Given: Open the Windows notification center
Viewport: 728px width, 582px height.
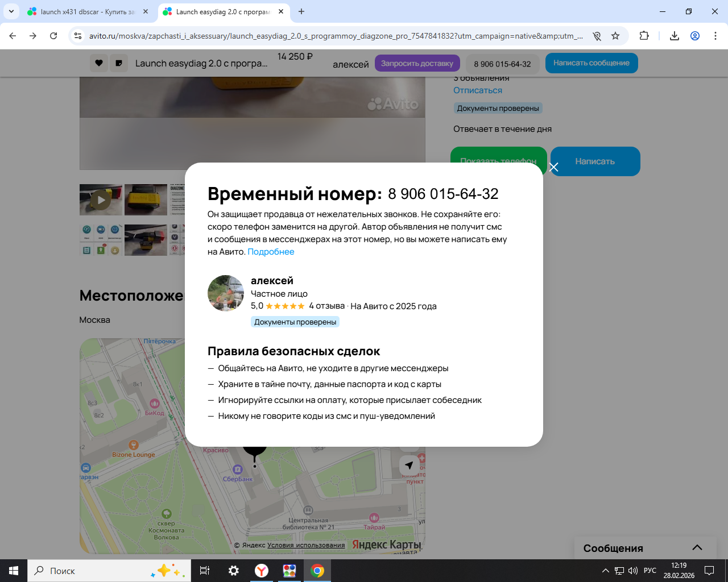Looking at the screenshot, I should [709, 571].
